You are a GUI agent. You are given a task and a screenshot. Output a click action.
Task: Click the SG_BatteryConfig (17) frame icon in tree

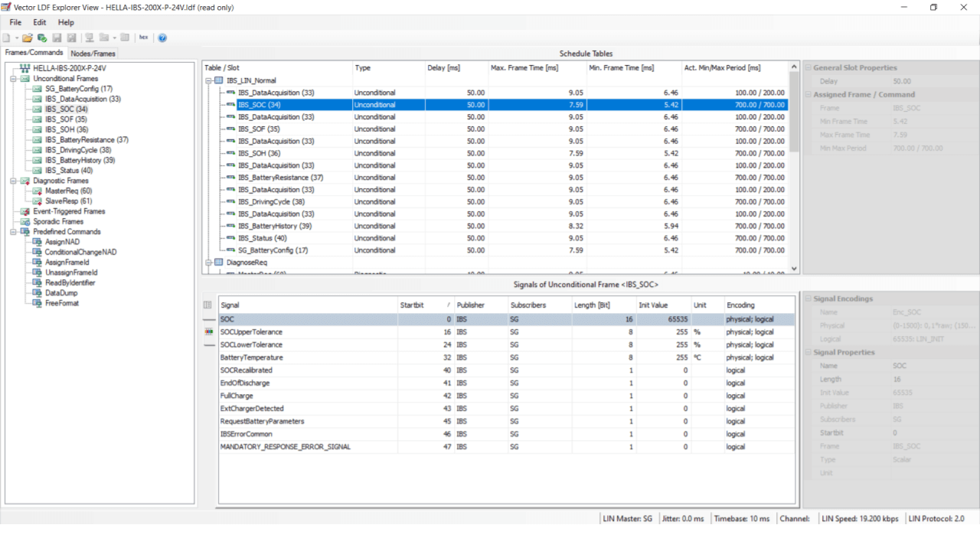tap(37, 89)
